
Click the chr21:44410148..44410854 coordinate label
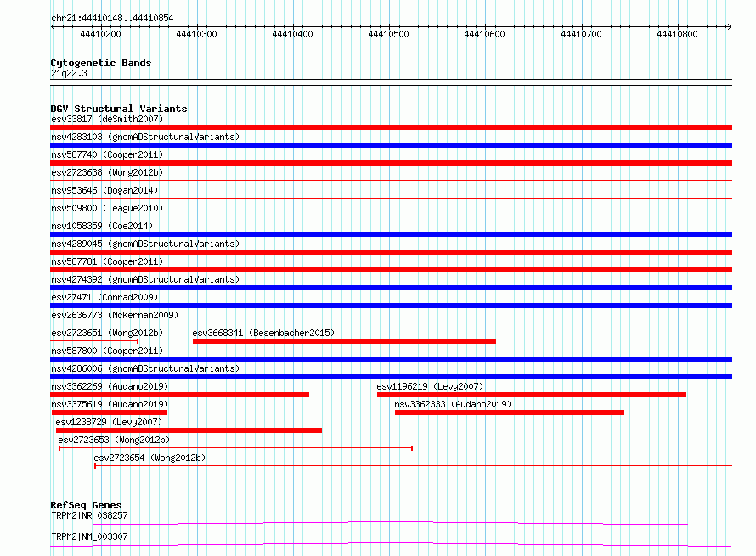tap(112, 18)
